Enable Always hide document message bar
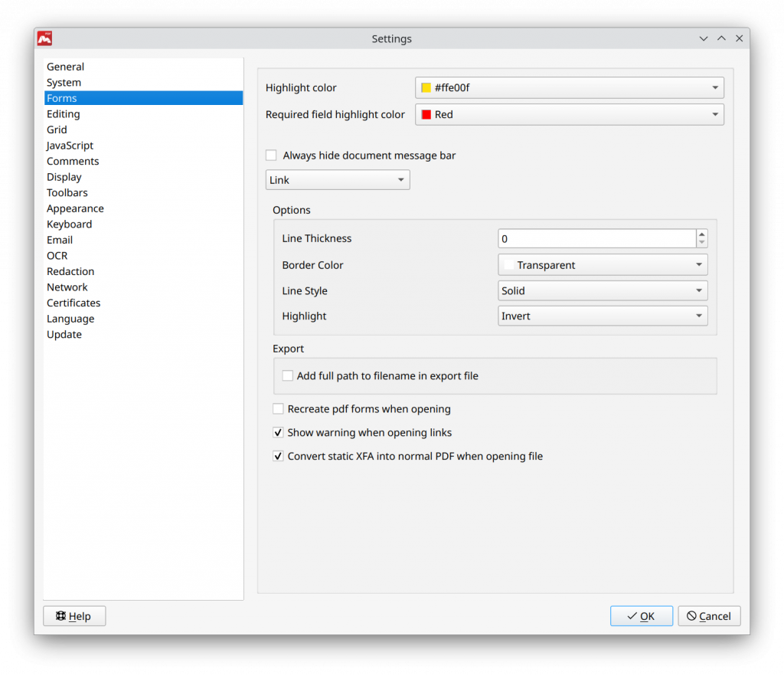The image size is (784, 675). click(270, 155)
